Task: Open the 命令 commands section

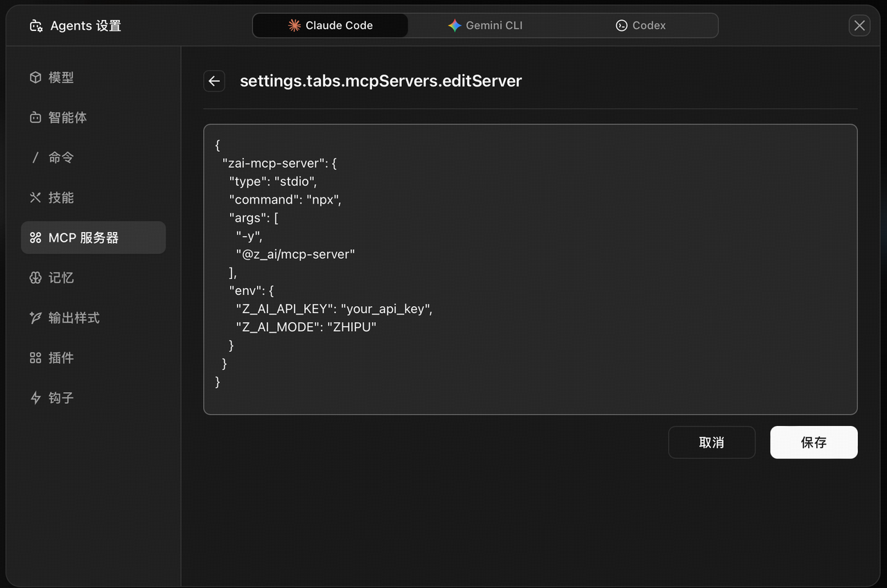Action: 61,158
